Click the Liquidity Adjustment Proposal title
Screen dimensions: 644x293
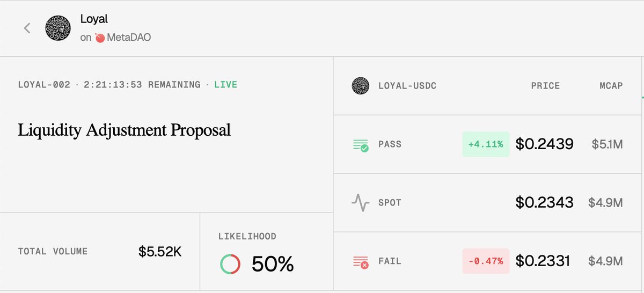[x=125, y=130]
